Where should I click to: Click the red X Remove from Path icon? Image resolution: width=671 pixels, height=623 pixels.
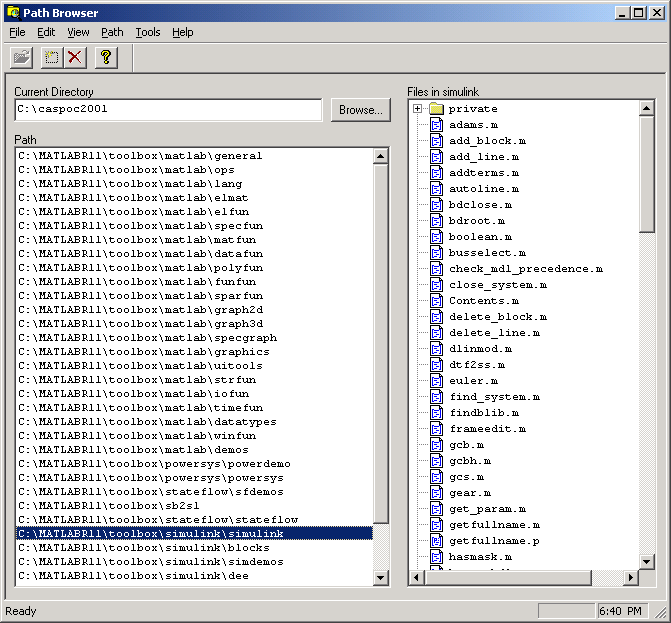click(75, 57)
